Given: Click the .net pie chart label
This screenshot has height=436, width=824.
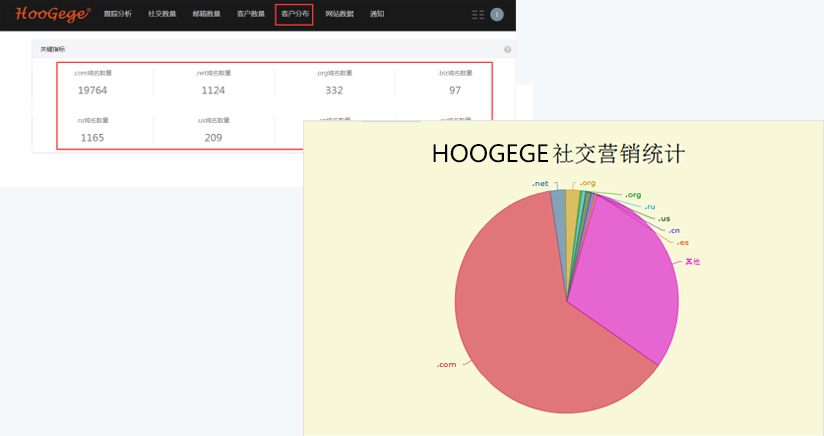Looking at the screenshot, I should [540, 183].
